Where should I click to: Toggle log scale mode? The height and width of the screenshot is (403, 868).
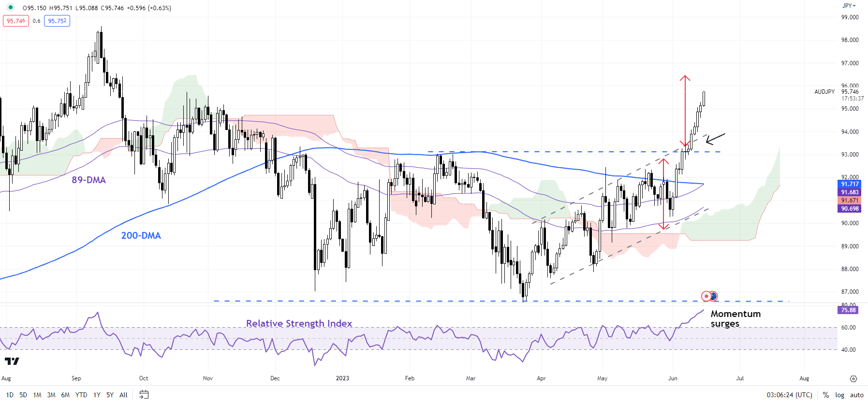point(839,395)
